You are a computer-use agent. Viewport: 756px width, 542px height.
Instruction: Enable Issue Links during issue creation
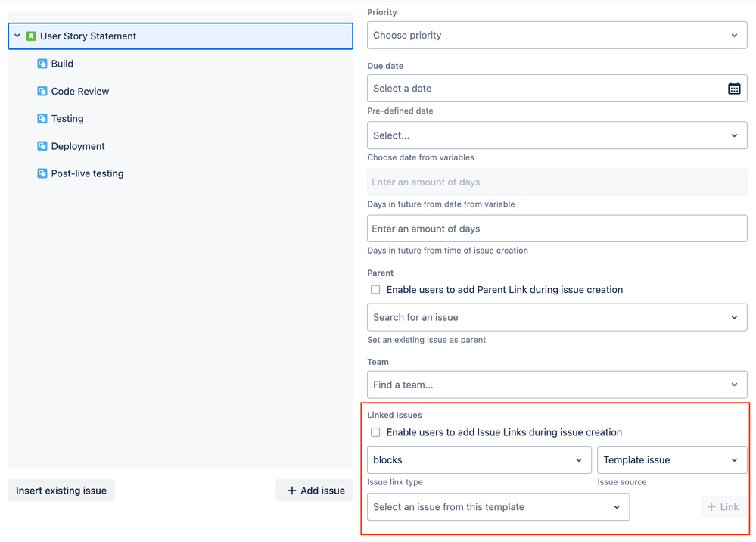click(375, 432)
